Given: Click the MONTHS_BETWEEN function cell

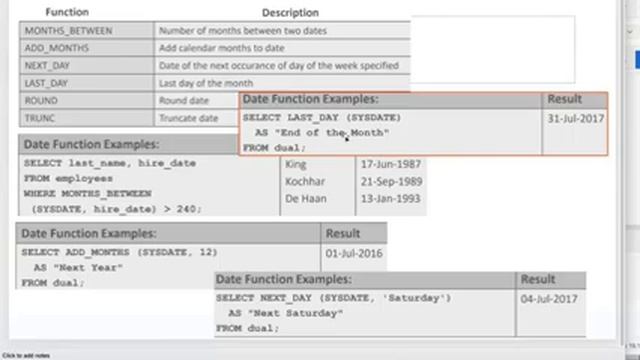Looking at the screenshot, I should pyautogui.click(x=87, y=31).
